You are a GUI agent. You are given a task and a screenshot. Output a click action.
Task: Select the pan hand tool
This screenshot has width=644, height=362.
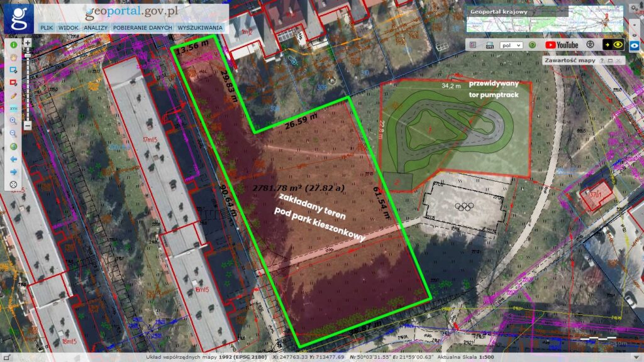click(13, 57)
